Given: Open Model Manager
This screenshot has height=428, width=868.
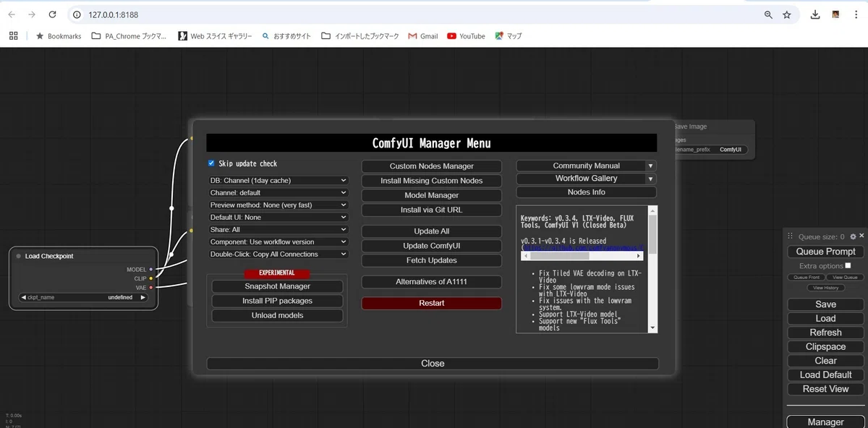Looking at the screenshot, I should 432,195.
